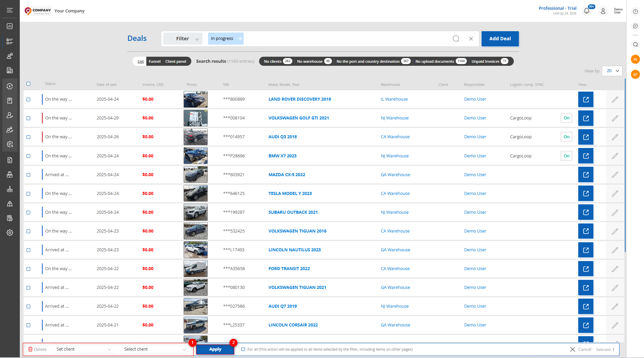Open the chat message icon in the right panel
The height and width of the screenshot is (358, 644).
635,26
